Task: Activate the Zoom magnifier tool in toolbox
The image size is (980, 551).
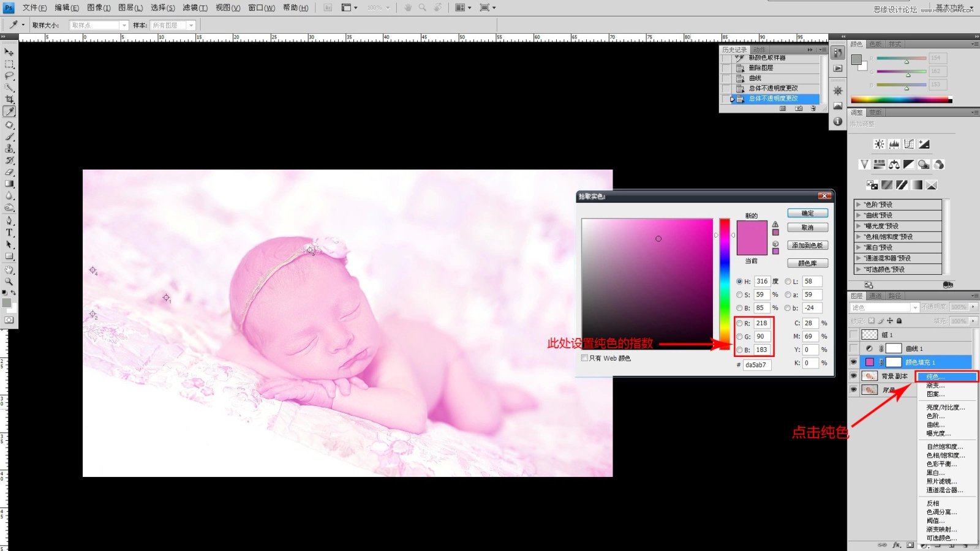Action: (9, 282)
